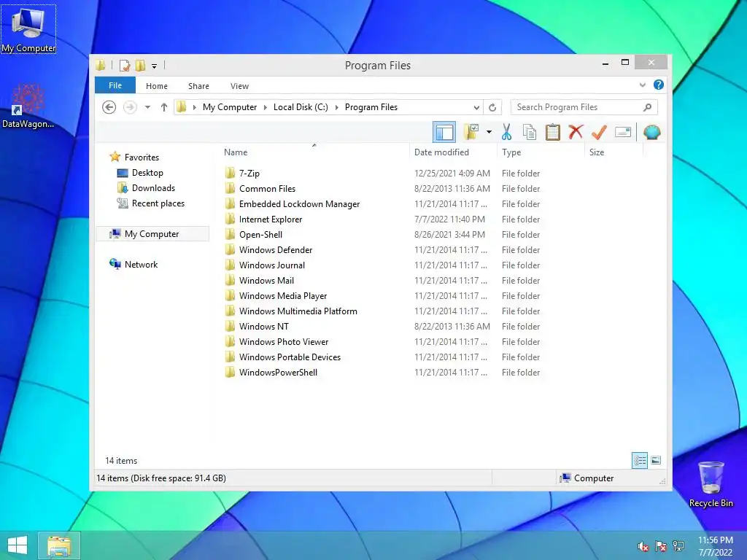Image resolution: width=747 pixels, height=560 pixels.
Task: Click Program Files in the address bar
Action: (371, 107)
